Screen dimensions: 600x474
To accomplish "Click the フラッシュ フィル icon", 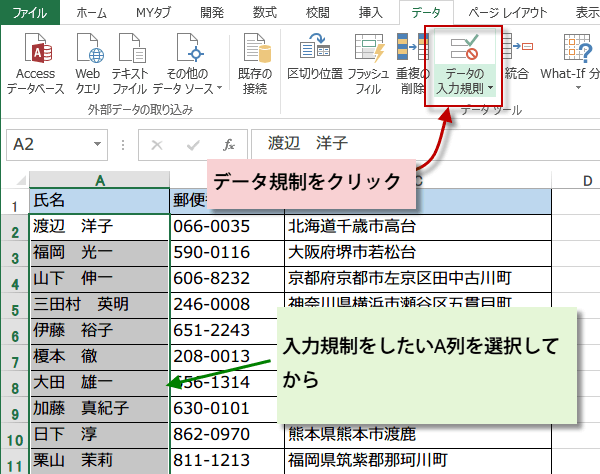I will coord(368,59).
